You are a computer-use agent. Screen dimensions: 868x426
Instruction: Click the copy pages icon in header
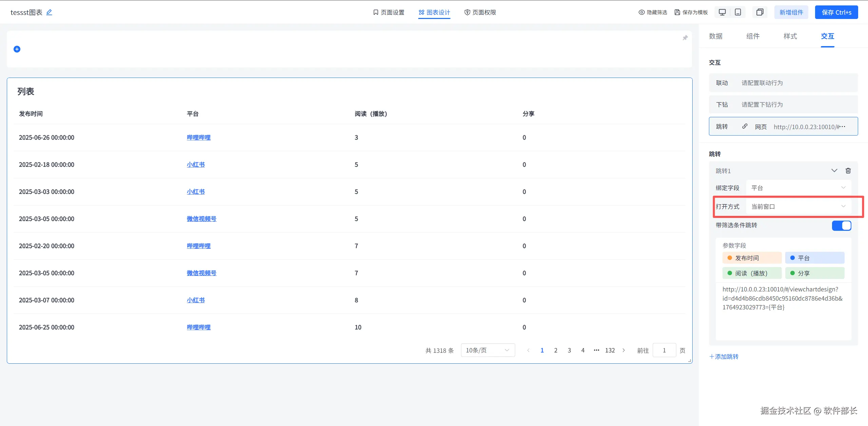[x=760, y=12]
